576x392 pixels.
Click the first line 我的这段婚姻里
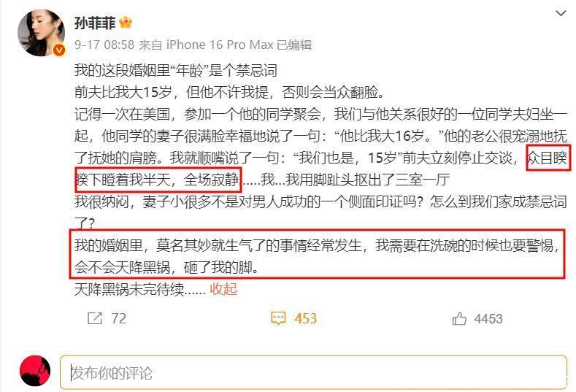point(176,70)
